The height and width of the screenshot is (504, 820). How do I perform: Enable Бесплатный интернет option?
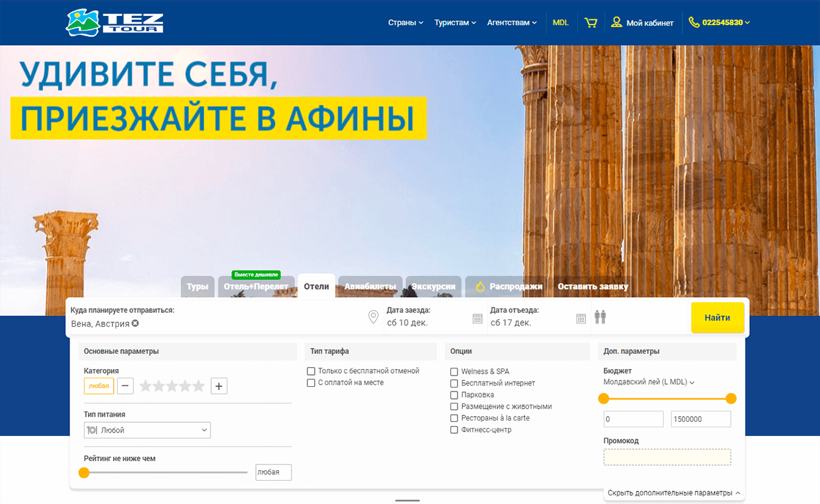click(x=454, y=384)
